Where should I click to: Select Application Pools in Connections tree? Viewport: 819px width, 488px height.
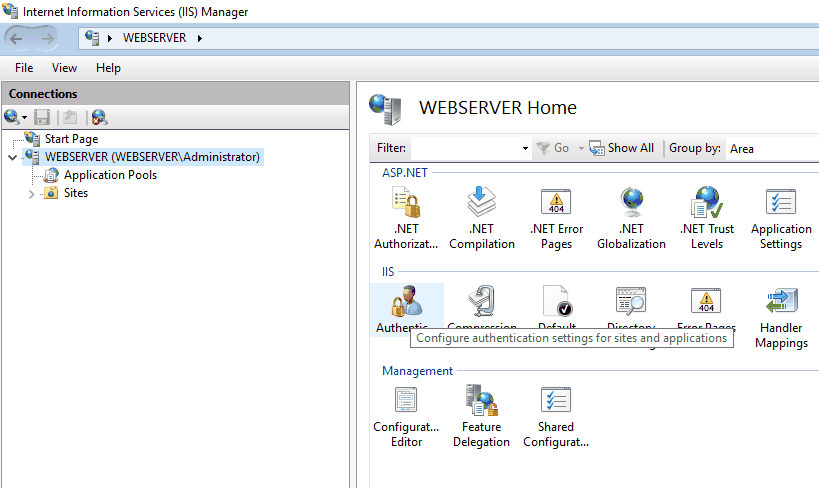(x=110, y=175)
